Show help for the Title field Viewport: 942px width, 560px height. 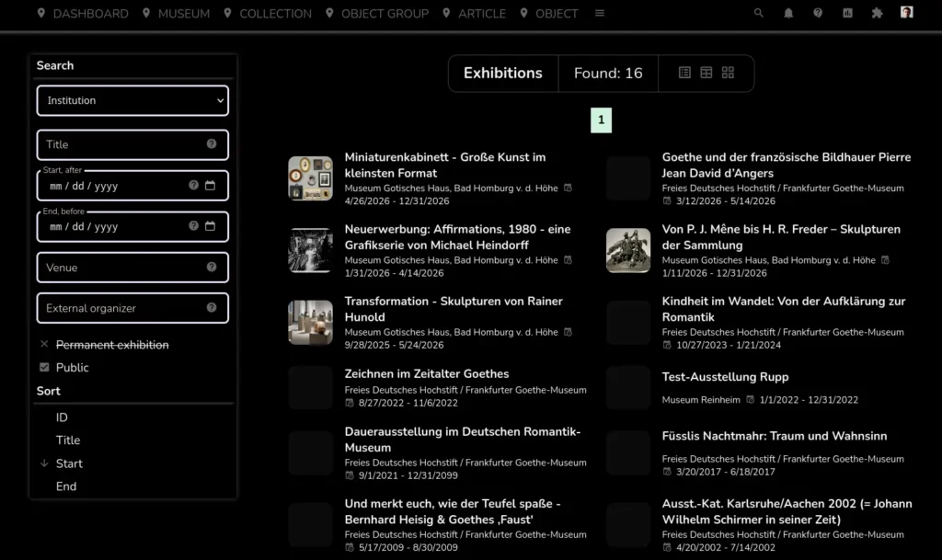[x=212, y=144]
